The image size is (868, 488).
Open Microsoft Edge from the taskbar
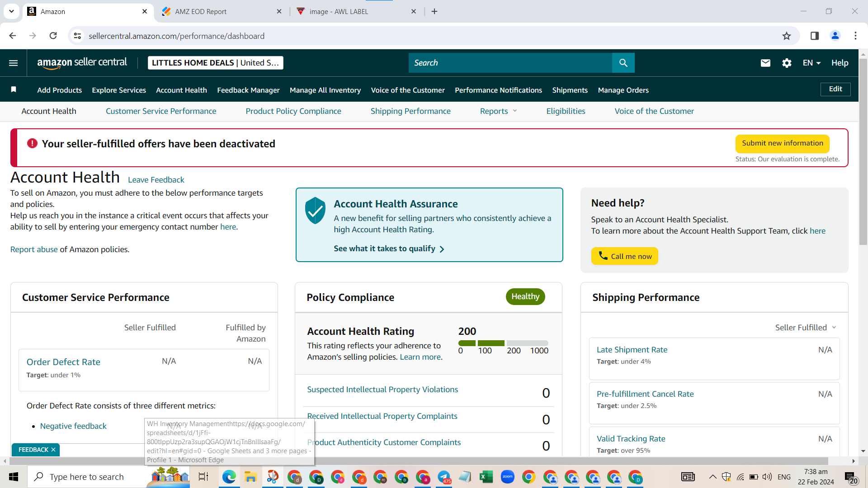coord(229,477)
